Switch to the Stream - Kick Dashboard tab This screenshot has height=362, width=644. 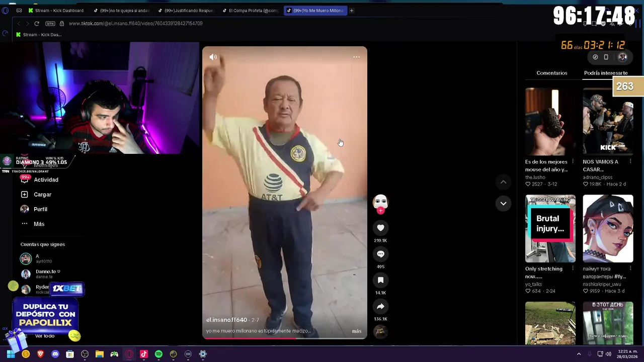point(56,11)
